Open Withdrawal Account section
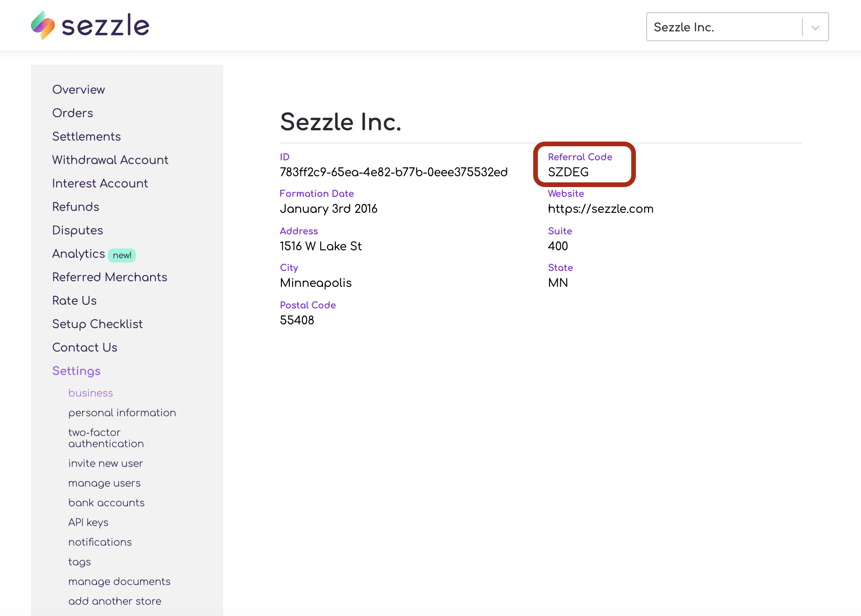 coord(110,160)
